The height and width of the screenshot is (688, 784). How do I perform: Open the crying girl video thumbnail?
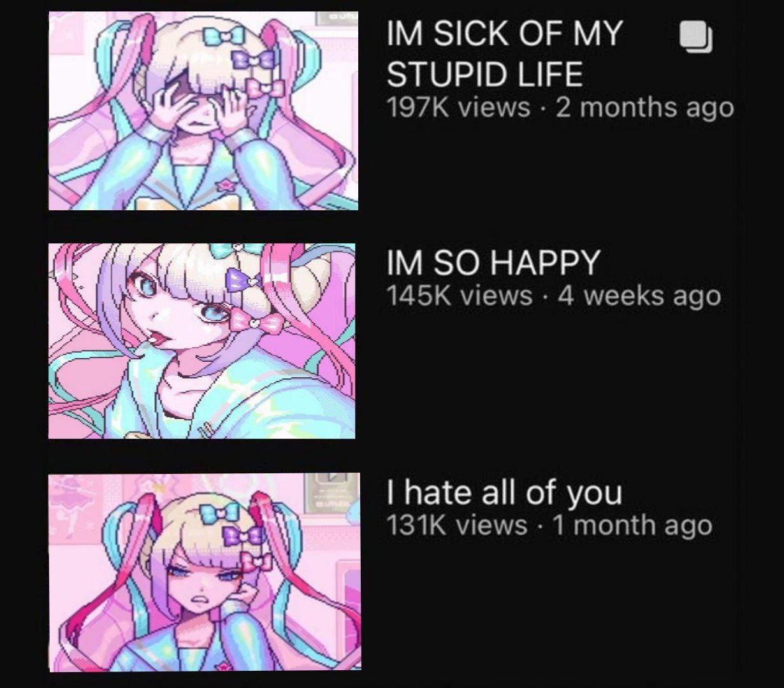203,111
